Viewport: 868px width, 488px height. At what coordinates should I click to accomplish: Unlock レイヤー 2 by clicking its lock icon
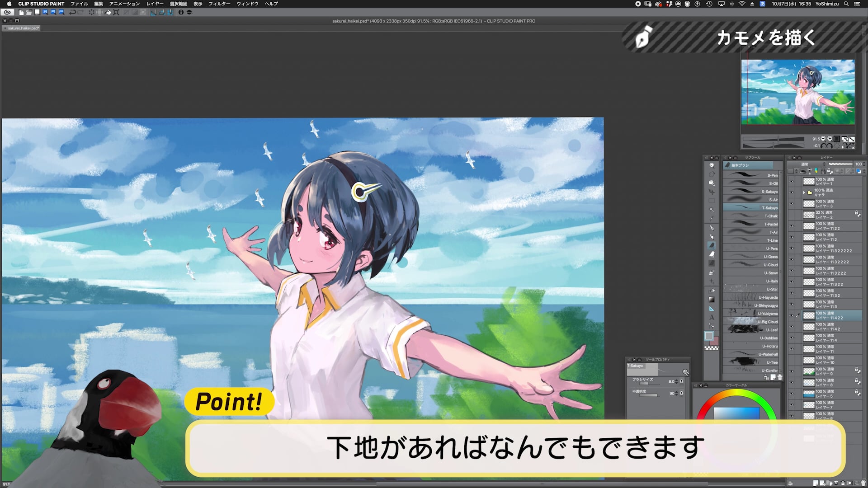tap(857, 214)
